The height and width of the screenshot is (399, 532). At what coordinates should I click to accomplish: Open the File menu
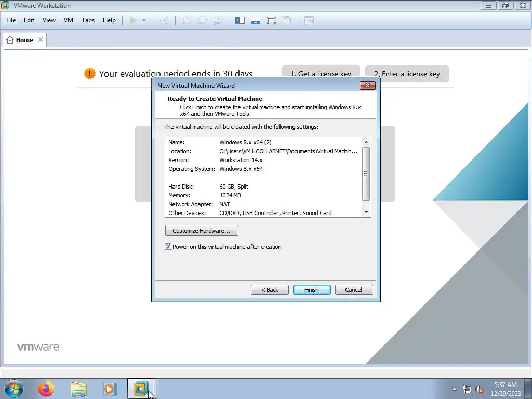tap(11, 20)
